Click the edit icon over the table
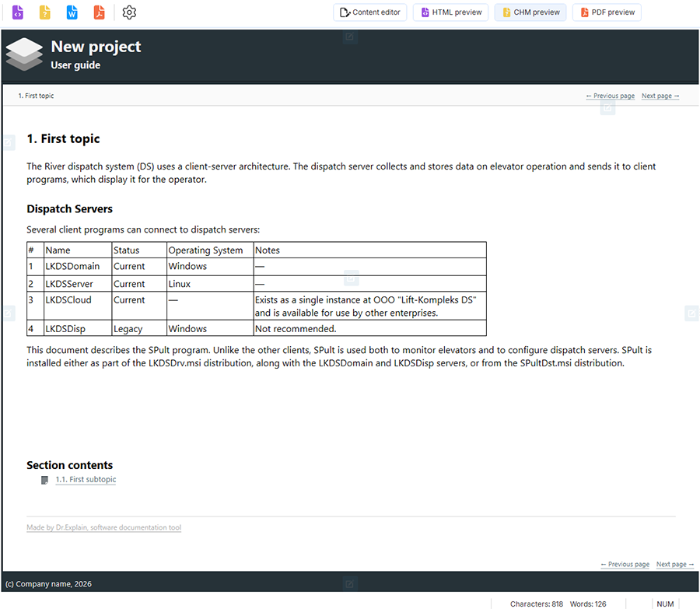 tap(351, 278)
